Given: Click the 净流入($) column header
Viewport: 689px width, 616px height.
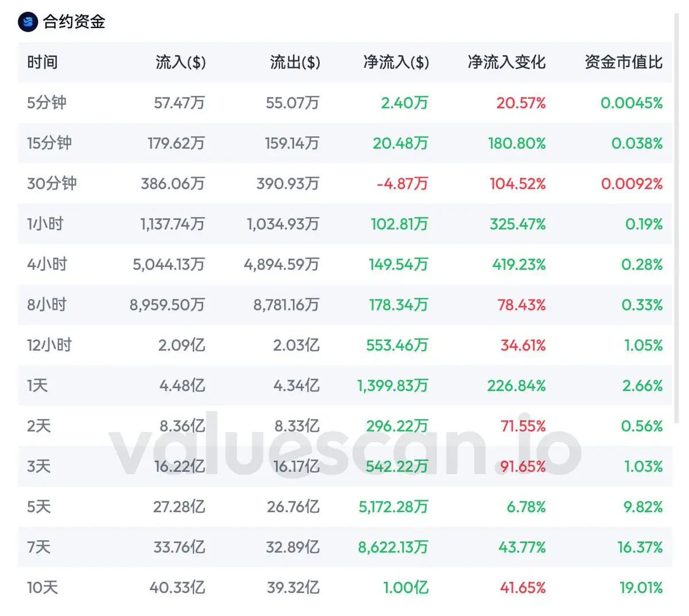Looking at the screenshot, I should 396,62.
